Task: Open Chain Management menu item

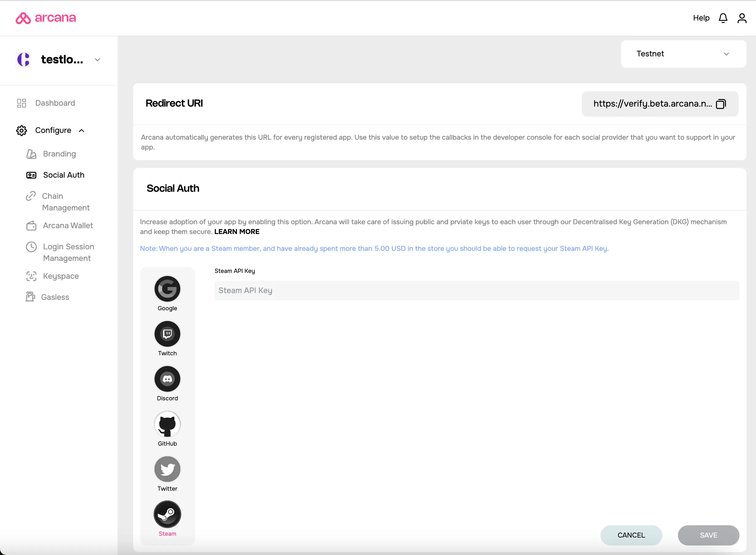Action: [x=66, y=202]
